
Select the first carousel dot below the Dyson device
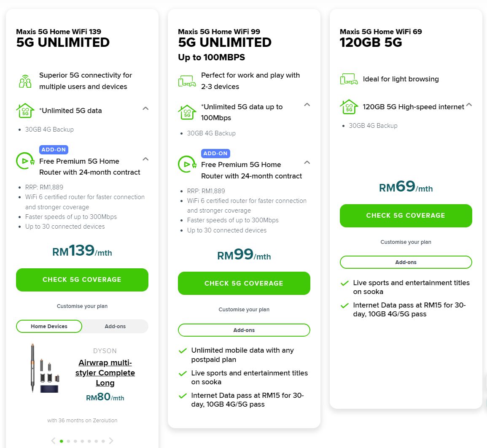[x=61, y=441]
